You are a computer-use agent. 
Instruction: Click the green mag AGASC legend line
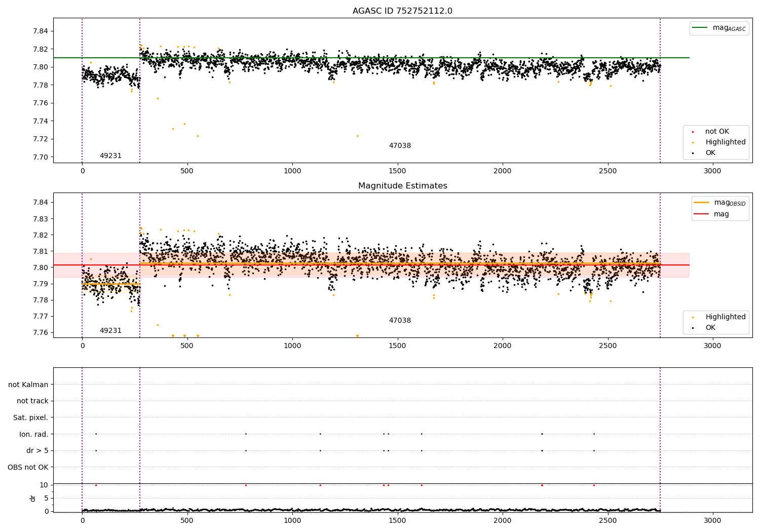[700, 28]
